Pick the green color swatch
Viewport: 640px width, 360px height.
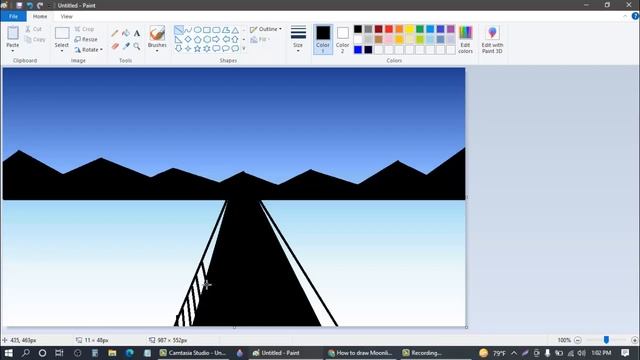point(420,29)
